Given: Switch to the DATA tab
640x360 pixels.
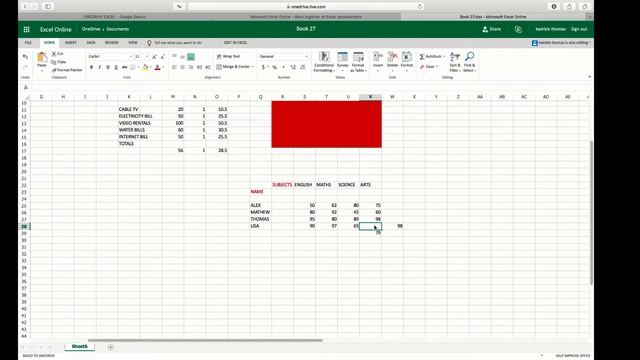Looking at the screenshot, I should pos(91,42).
